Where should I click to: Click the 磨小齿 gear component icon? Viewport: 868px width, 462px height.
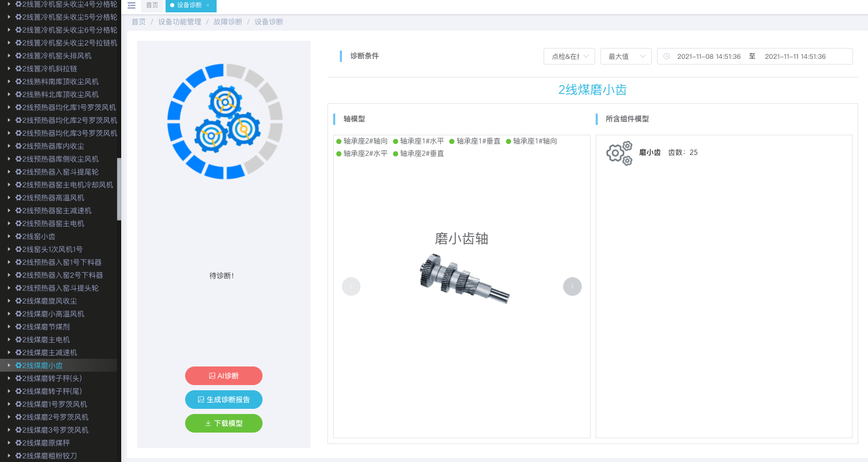[x=619, y=153]
